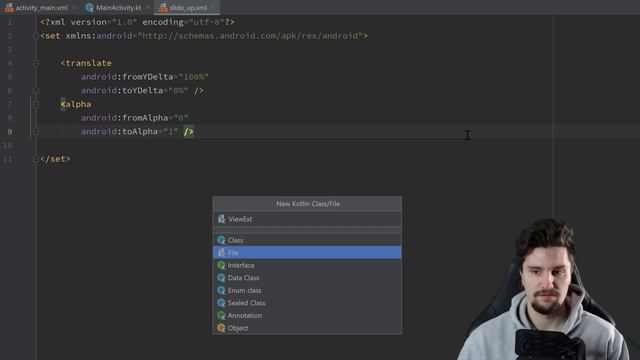Click the Kotlin file icon beside ViewExt
The image size is (640, 360).
click(x=221, y=219)
